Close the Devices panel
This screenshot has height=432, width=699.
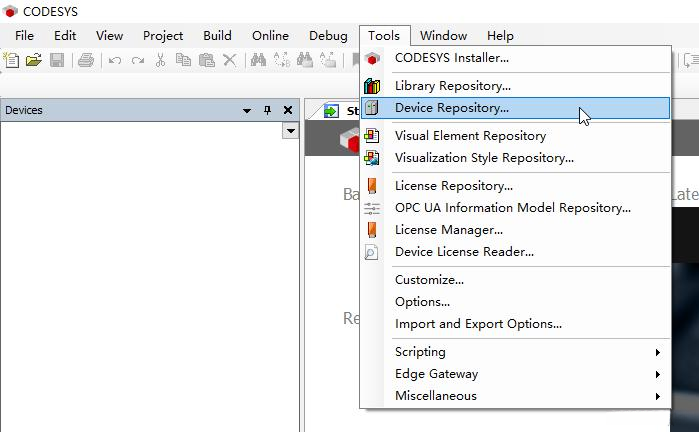coord(288,110)
